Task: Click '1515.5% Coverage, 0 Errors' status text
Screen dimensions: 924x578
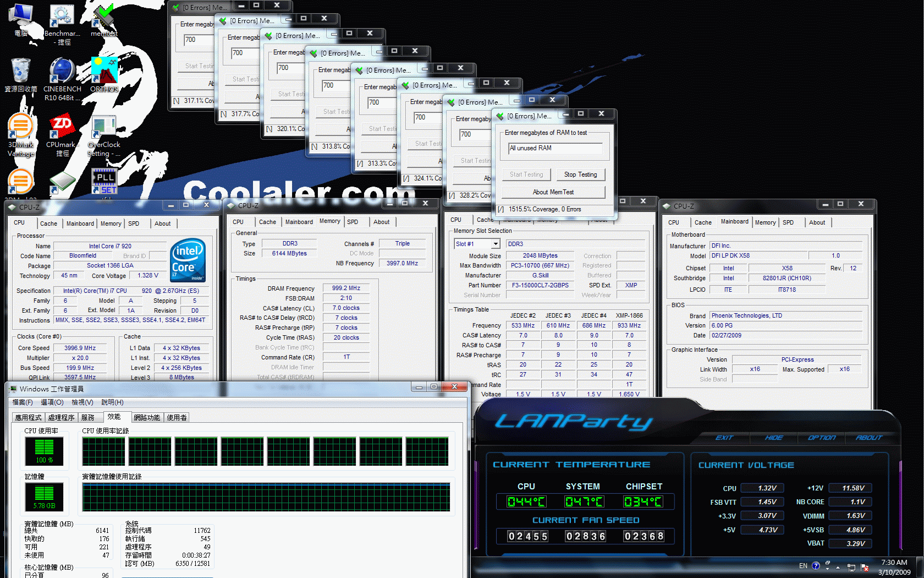Action: (544, 209)
